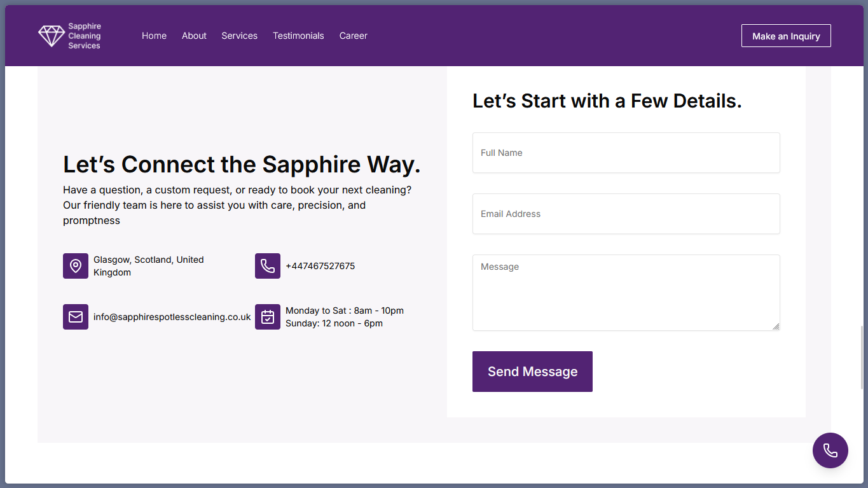Click the +447467527675 phone number
Image resolution: width=868 pixels, height=488 pixels.
pyautogui.click(x=320, y=266)
